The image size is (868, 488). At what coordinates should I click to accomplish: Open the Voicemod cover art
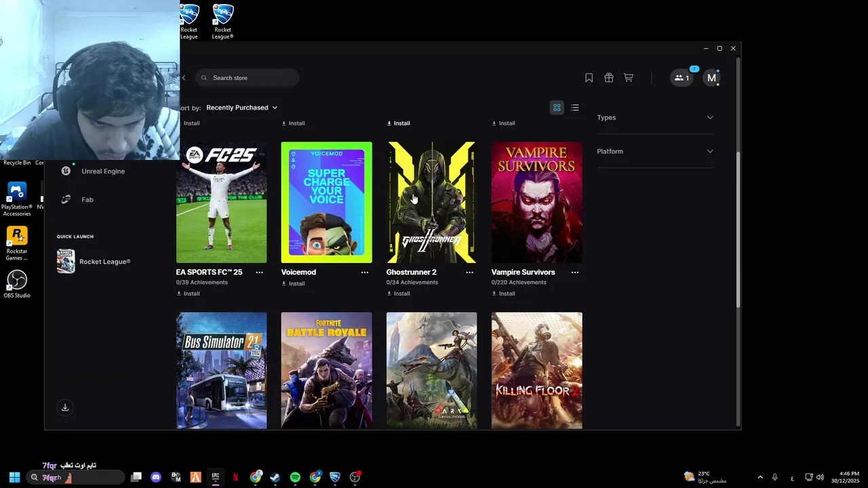[x=327, y=202]
